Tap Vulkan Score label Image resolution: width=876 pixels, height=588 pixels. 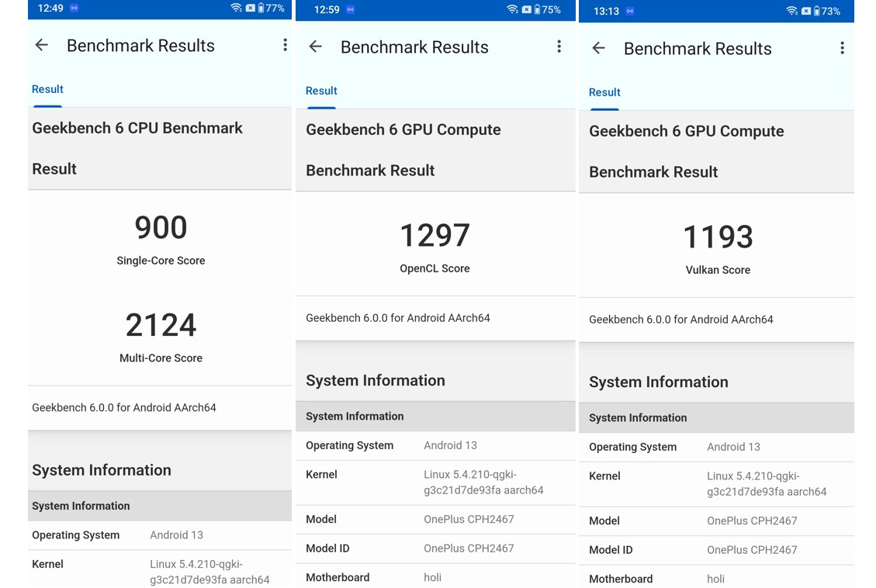(718, 270)
